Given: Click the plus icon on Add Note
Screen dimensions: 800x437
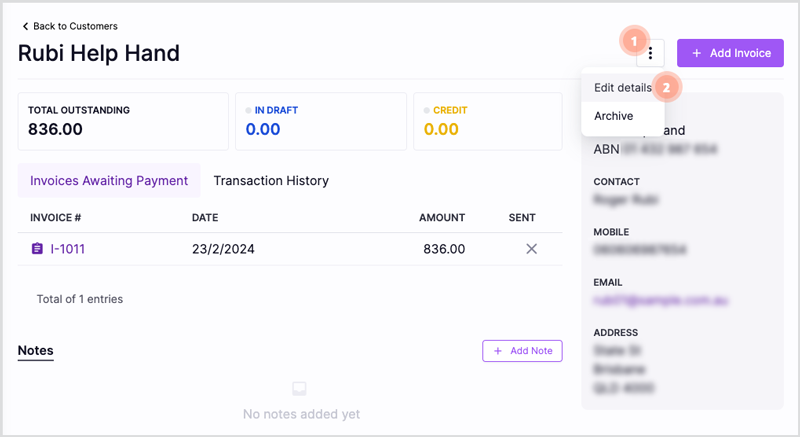Looking at the screenshot, I should 498,351.
